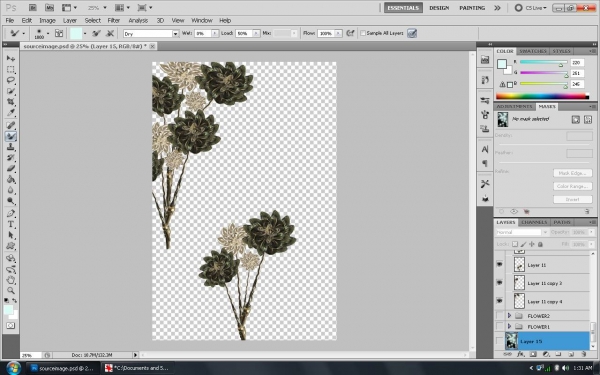Switch to the Painting workspace
600x375 pixels.
[x=472, y=8]
